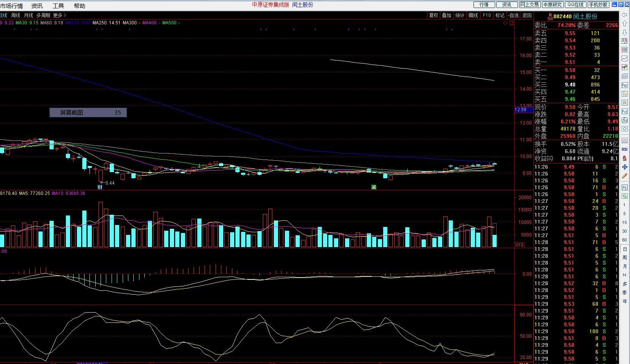Viewport: 630px width, 364px height.
Task: Select the daily 日 period button
Action: tap(625, 249)
